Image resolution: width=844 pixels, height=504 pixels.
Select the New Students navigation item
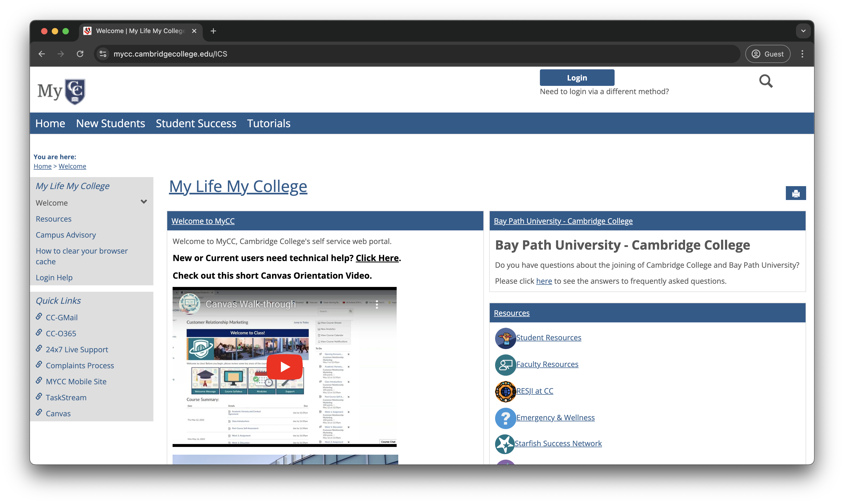coord(110,123)
